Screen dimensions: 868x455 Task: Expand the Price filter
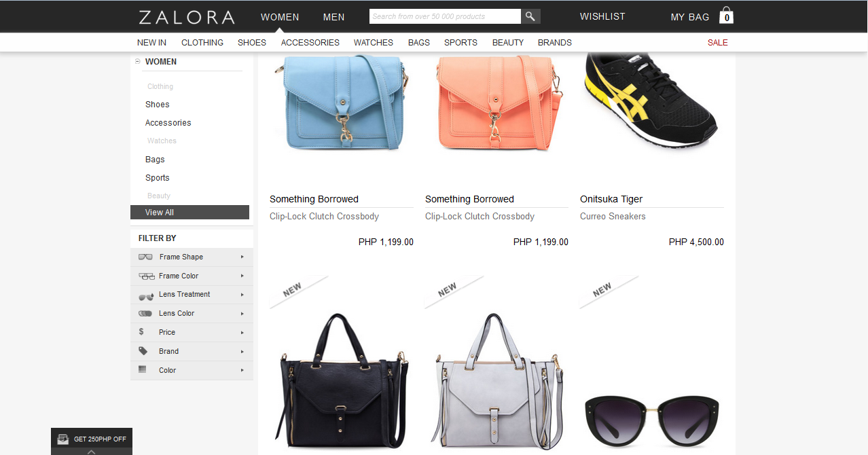pyautogui.click(x=242, y=333)
